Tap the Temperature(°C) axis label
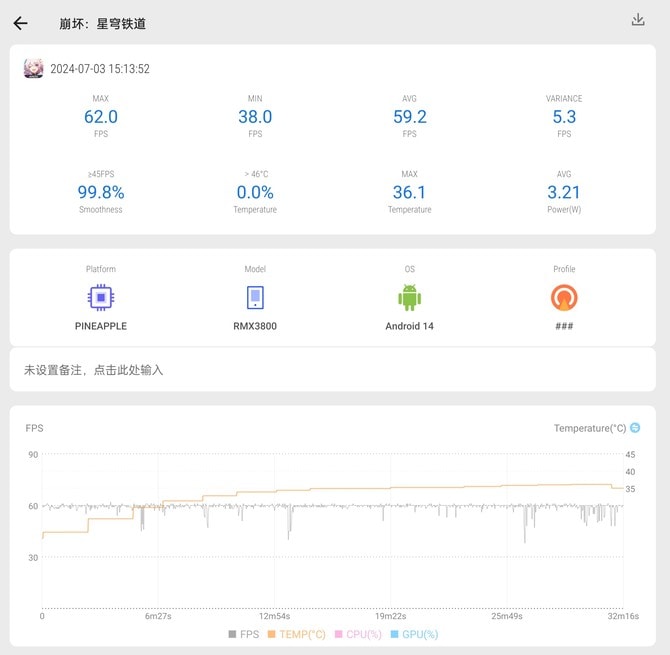Screen dimensions: 670x655 (589, 428)
